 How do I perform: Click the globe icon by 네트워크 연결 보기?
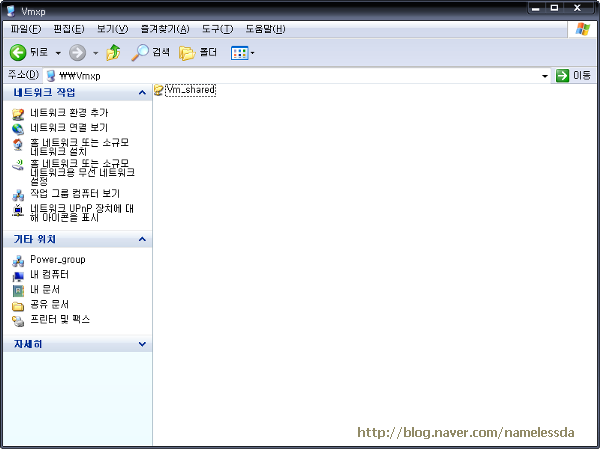pos(18,129)
